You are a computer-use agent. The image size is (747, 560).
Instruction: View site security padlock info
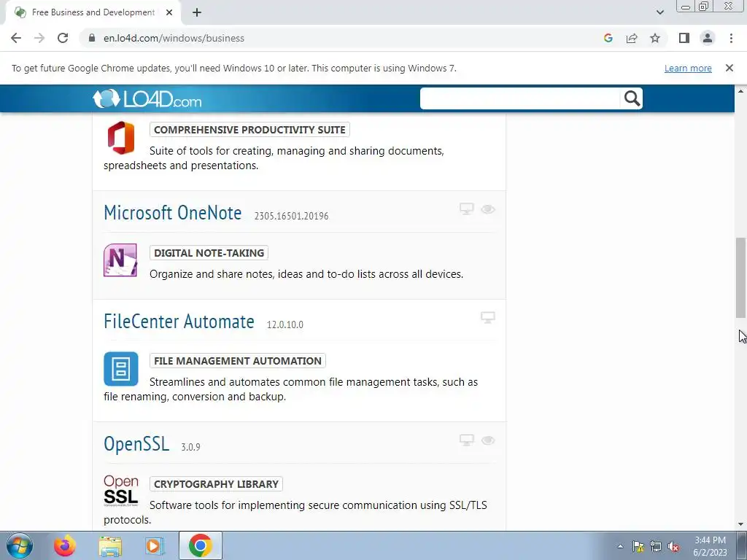pyautogui.click(x=92, y=38)
